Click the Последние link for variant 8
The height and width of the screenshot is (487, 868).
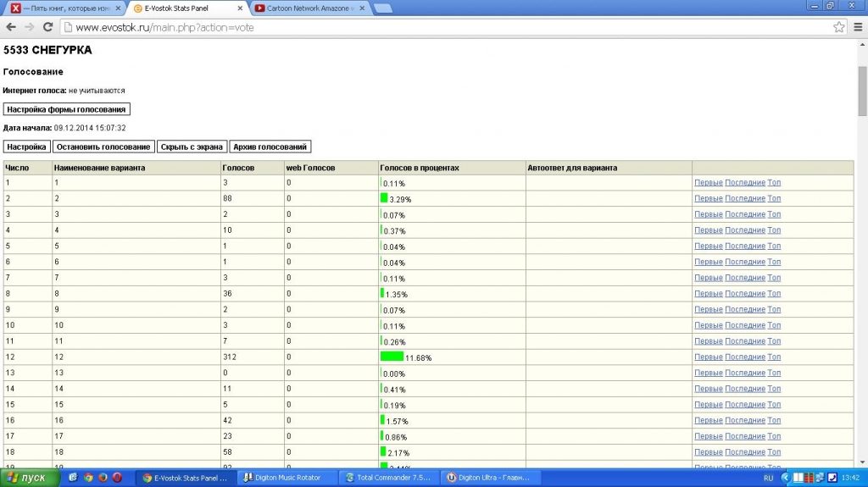[x=744, y=294]
